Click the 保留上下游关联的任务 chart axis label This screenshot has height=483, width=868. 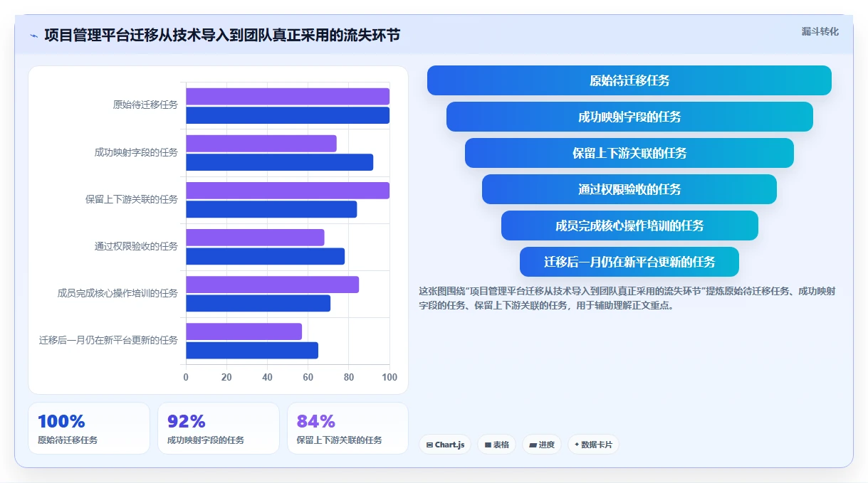coord(132,199)
